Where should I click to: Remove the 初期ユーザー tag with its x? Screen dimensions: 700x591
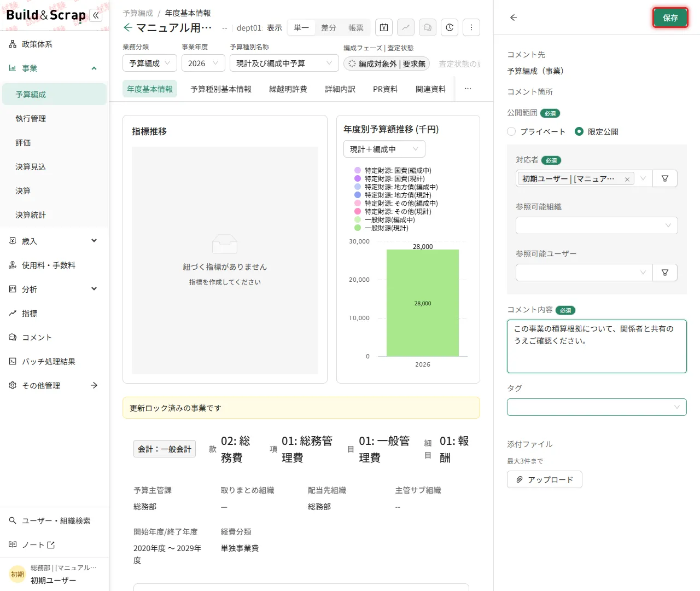[627, 179]
